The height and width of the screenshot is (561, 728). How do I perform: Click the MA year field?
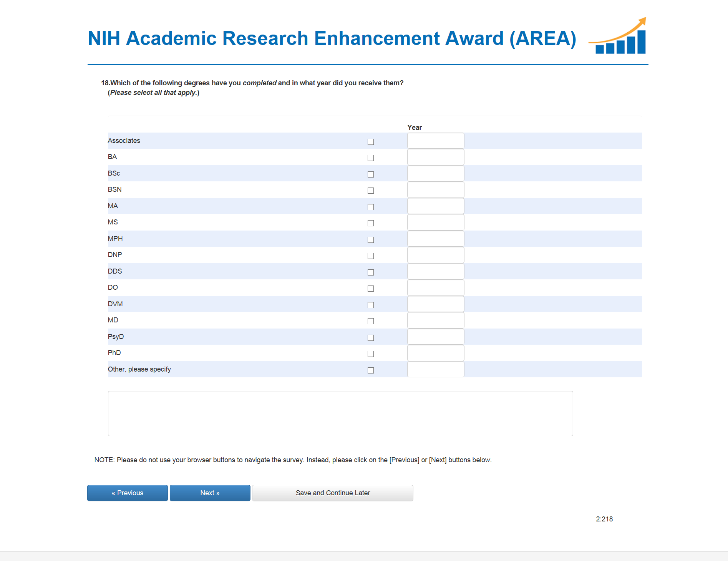tap(436, 206)
